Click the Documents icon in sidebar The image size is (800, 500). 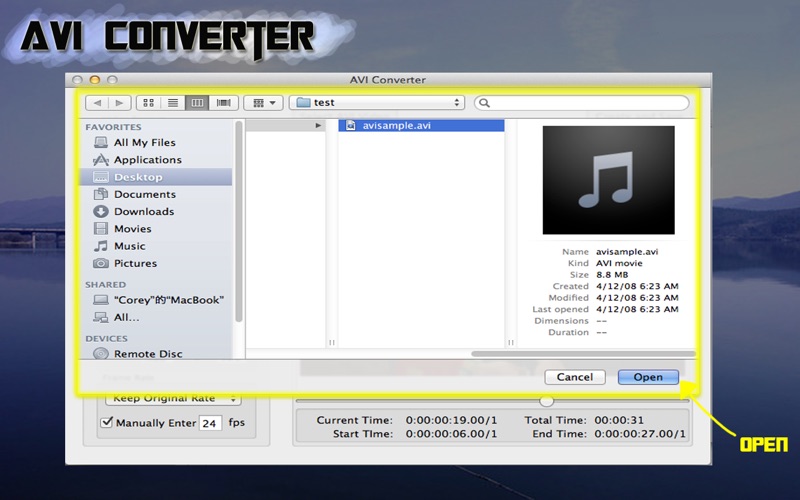(x=101, y=194)
